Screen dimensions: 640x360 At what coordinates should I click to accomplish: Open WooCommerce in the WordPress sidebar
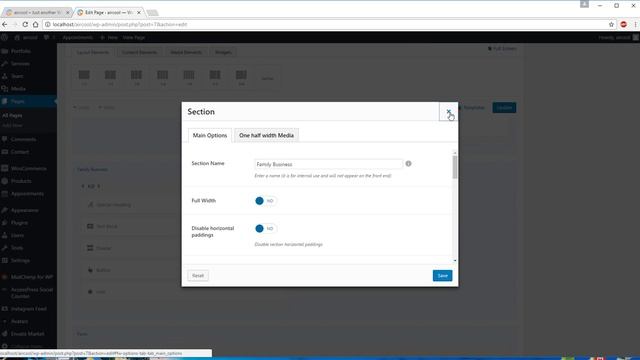point(29,169)
